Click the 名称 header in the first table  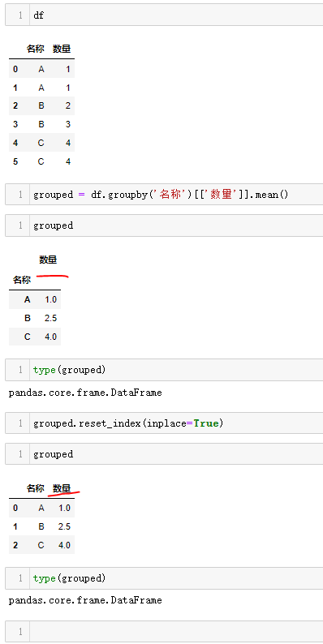[x=36, y=49]
